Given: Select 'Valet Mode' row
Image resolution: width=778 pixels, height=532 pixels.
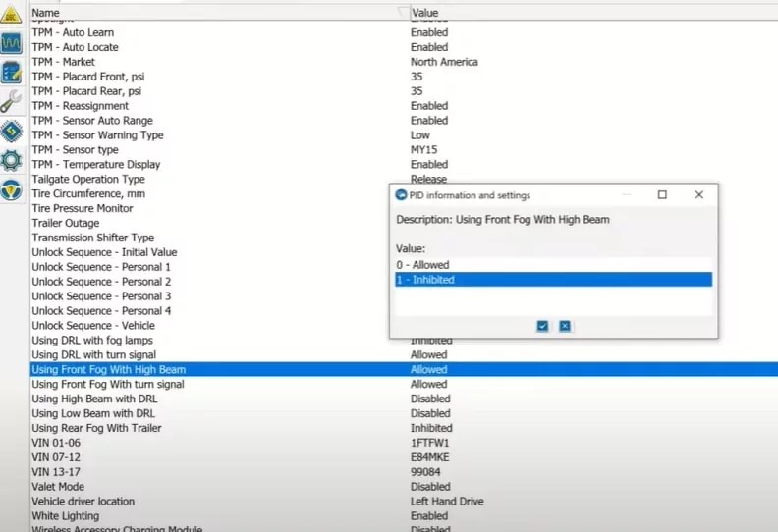Looking at the screenshot, I should (404, 487).
